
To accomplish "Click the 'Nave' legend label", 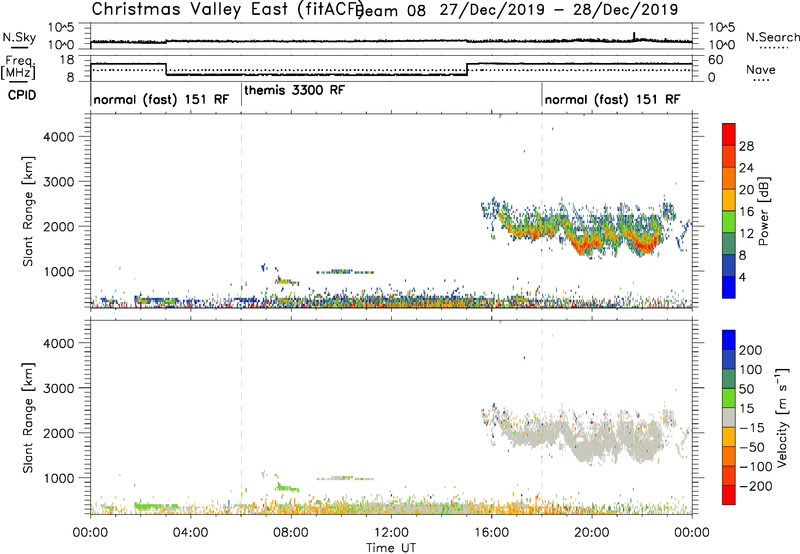I will [760, 70].
